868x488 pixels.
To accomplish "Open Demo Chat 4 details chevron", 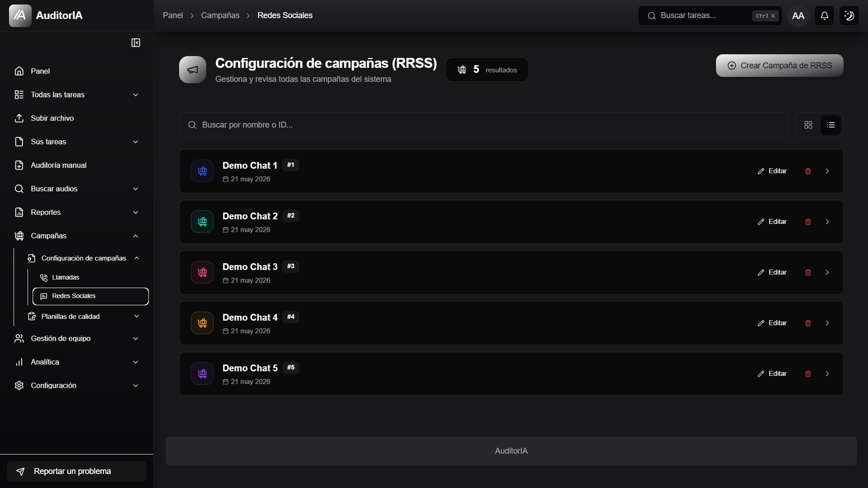I will tap(827, 323).
